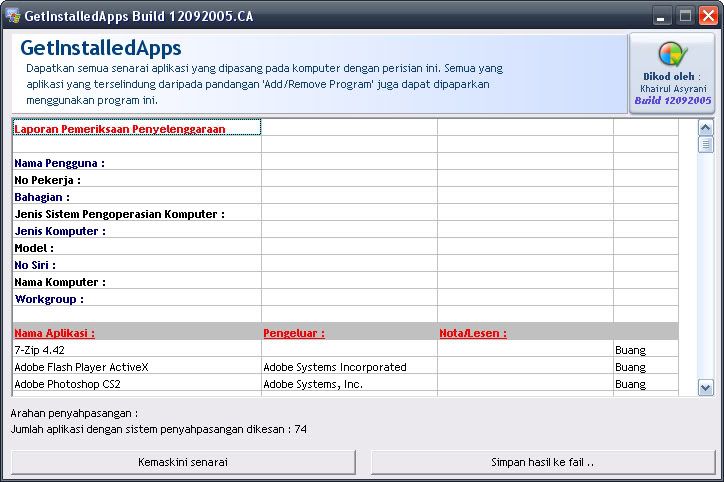The width and height of the screenshot is (724, 482).
Task: Click the 'Build 12092005' text
Action: [x=673, y=100]
